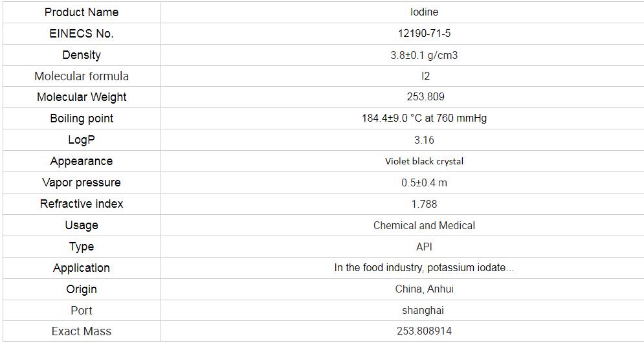This screenshot has width=644, height=343.
Task: Select the Iodine product name value
Action: 424,12
